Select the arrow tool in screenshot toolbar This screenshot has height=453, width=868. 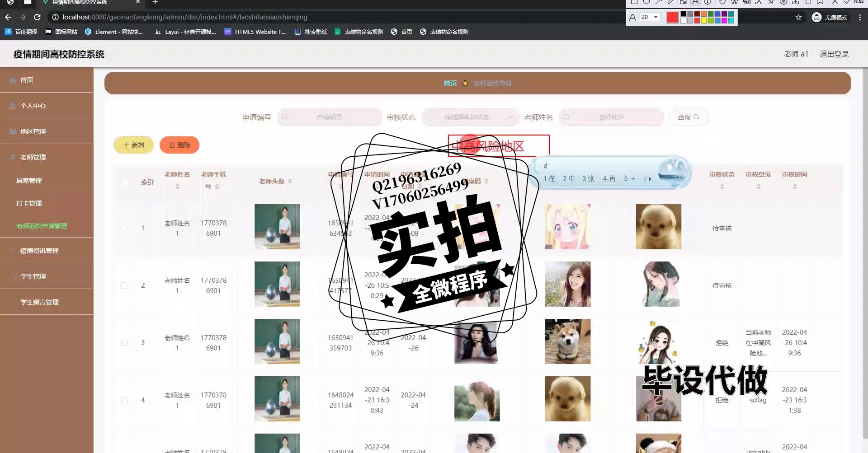(x=659, y=2)
